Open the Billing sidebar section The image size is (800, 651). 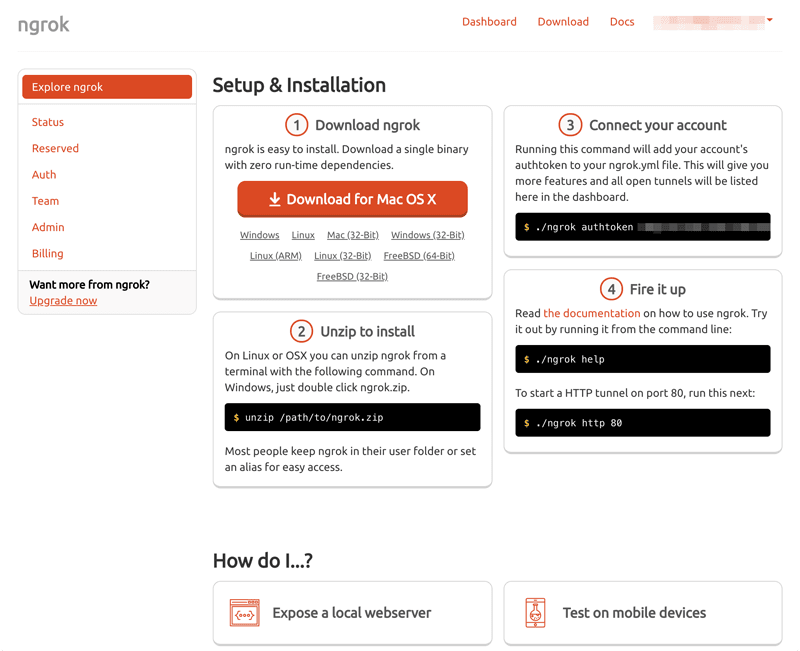point(47,254)
